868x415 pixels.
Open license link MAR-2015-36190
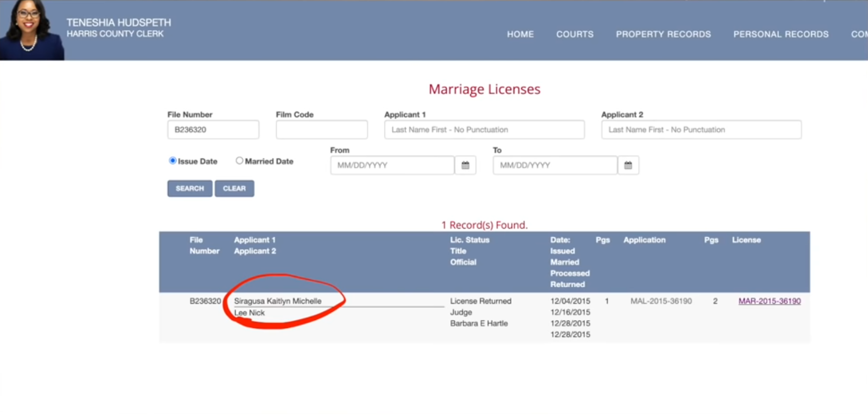(x=769, y=301)
